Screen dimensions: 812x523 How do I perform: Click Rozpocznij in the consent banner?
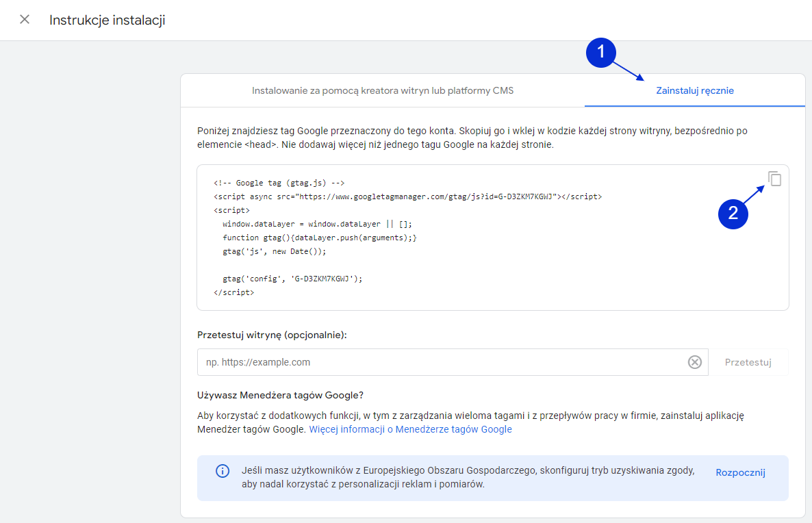pyautogui.click(x=740, y=472)
